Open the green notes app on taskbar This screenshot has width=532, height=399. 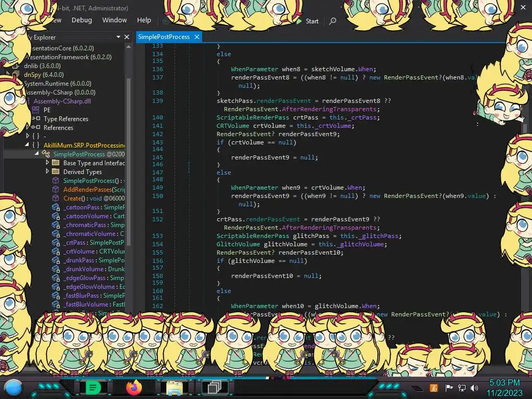pos(92,387)
